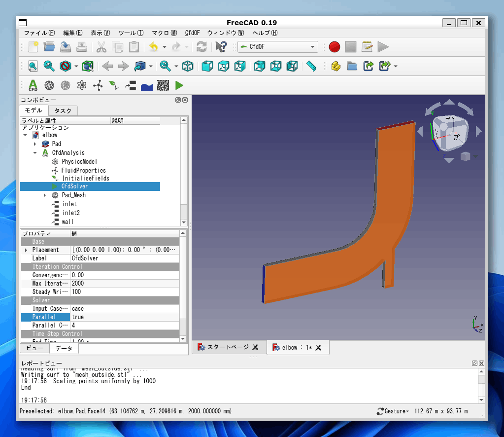This screenshot has width=504, height=437.
Task: Rotate view using cube's right arrow
Action: (x=478, y=131)
